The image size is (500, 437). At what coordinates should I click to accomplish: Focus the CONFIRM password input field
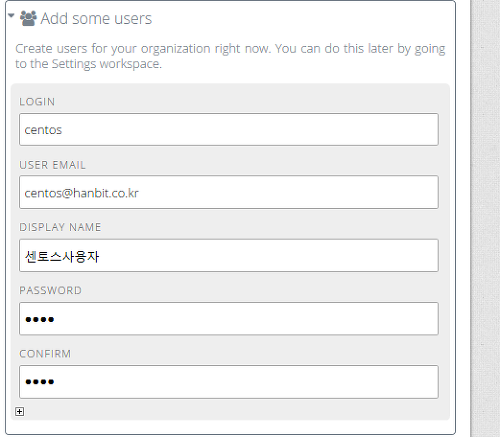[229, 382]
